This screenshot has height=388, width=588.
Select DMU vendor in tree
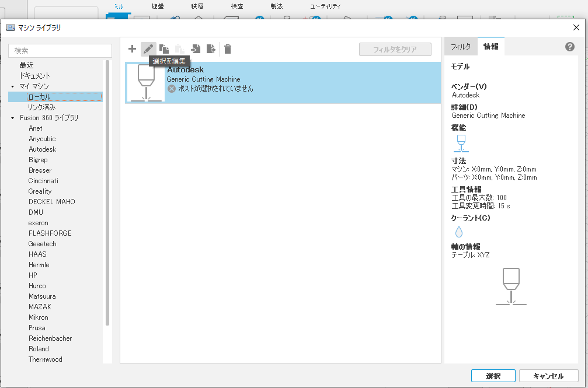point(36,212)
